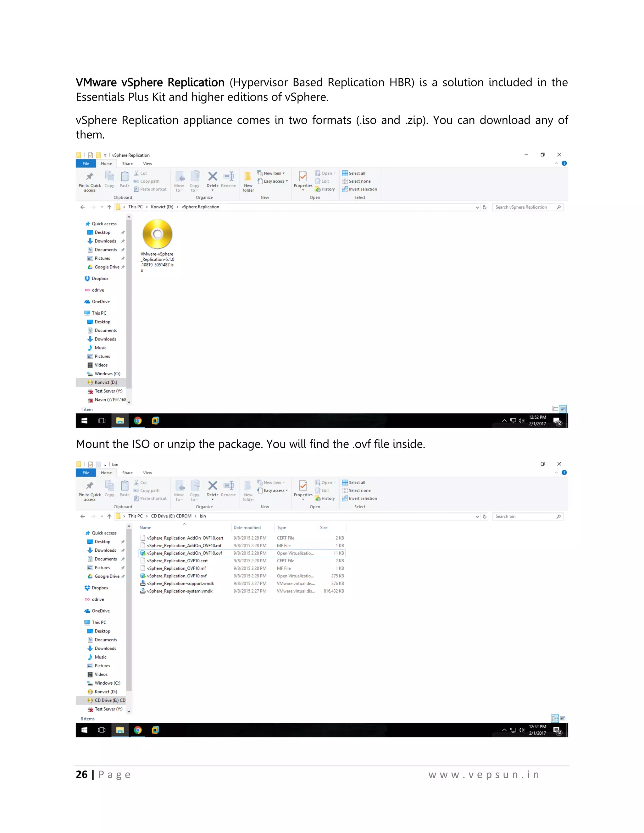Click volume icon in lower taskbar tray

pos(522,730)
